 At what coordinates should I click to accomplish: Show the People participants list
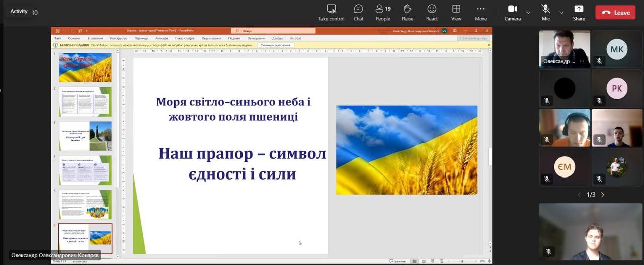pyautogui.click(x=383, y=13)
